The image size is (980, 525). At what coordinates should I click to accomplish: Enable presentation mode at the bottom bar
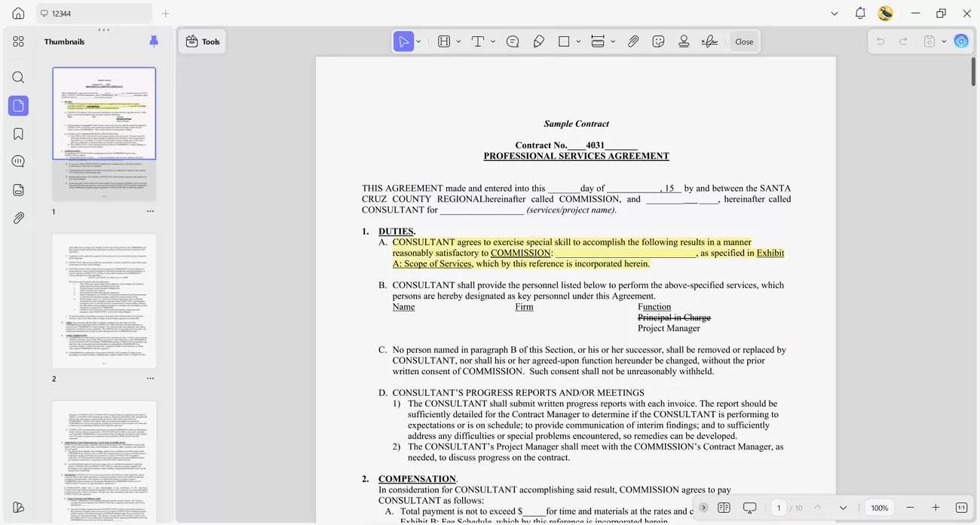[749, 508]
